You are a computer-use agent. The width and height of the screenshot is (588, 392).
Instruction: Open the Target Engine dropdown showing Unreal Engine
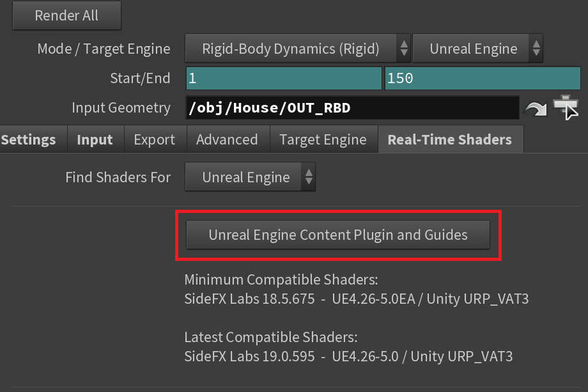point(478,49)
